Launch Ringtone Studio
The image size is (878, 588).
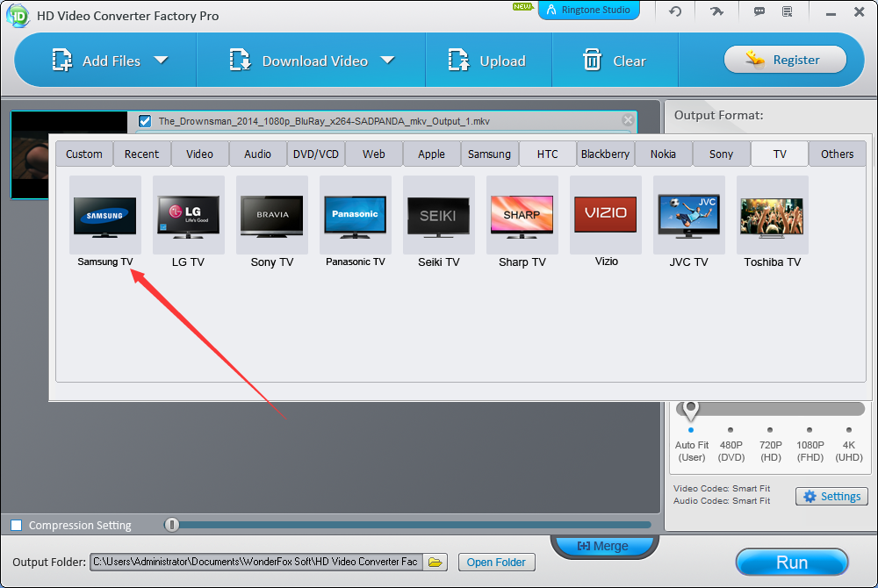[588, 10]
